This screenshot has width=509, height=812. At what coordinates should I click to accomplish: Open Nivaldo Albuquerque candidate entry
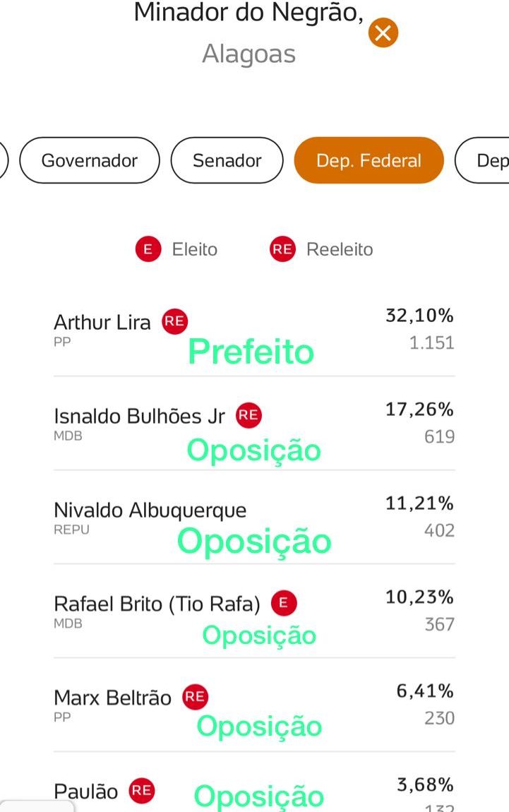click(150, 510)
